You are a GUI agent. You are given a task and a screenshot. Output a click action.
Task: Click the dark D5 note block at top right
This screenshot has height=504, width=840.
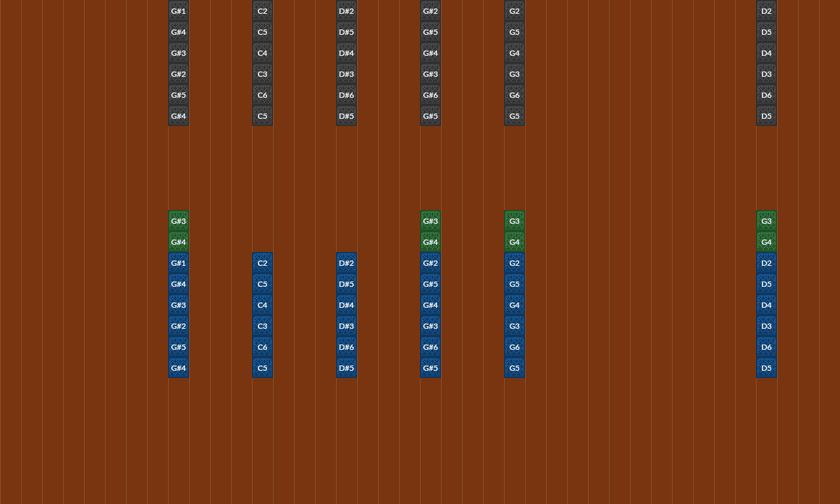click(x=766, y=32)
